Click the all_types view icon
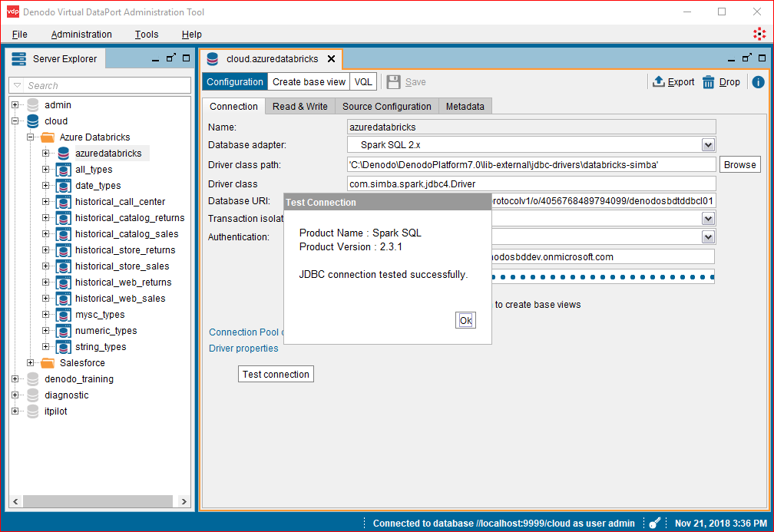The image size is (774, 532). [63, 170]
